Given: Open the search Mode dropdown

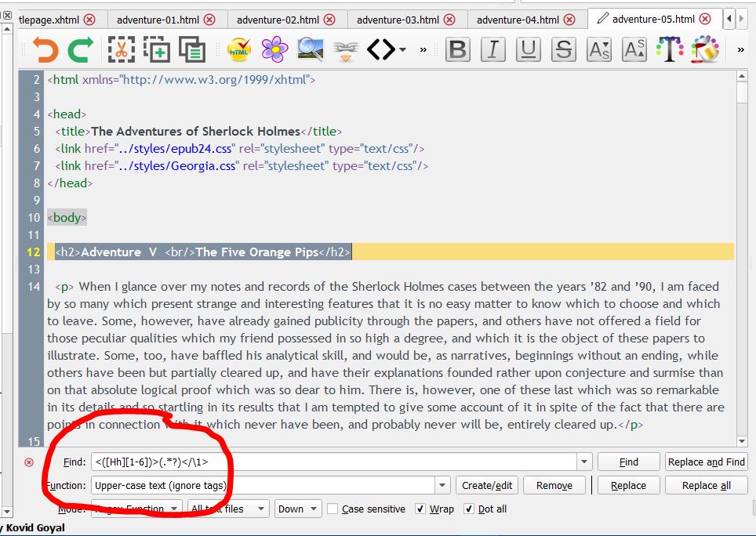Looking at the screenshot, I should pyautogui.click(x=136, y=509).
